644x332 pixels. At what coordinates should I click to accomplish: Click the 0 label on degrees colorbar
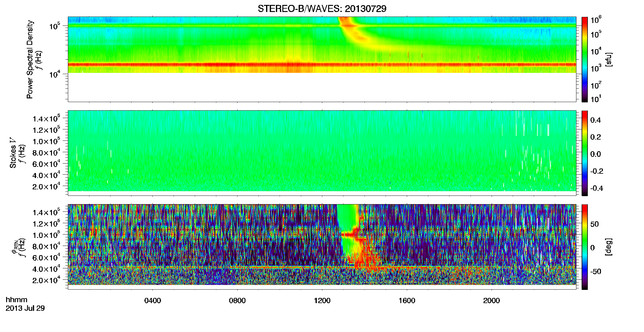593,248
